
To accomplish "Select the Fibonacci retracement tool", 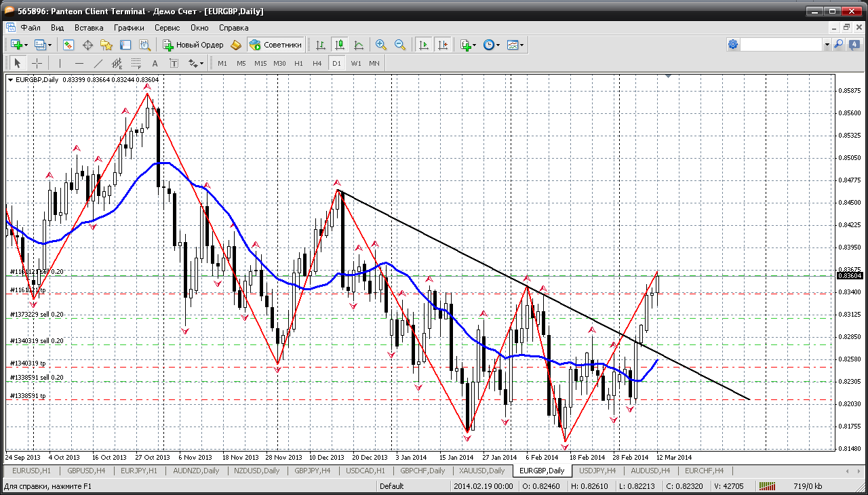I will (136, 63).
